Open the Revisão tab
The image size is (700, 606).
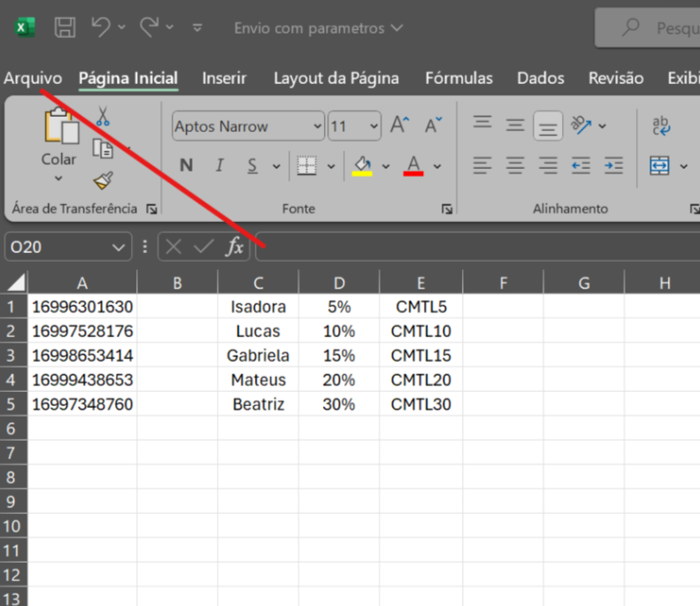pos(616,78)
